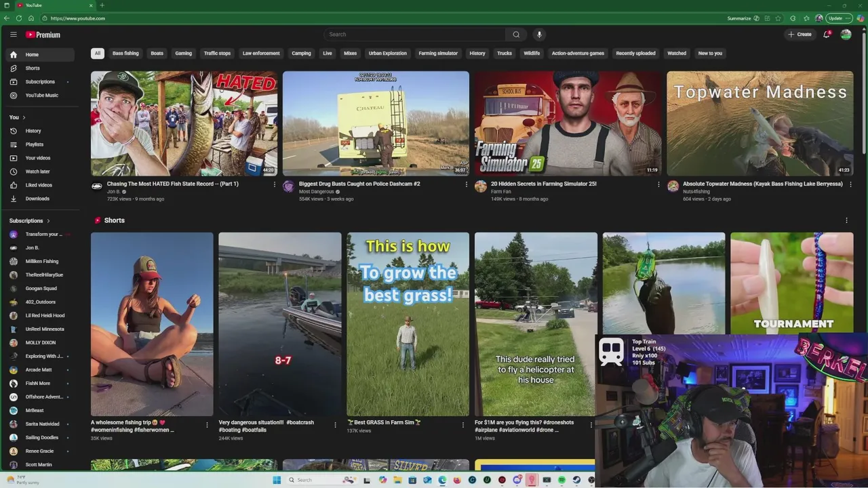
Task: Click the browser Update button
Action: tap(839, 18)
